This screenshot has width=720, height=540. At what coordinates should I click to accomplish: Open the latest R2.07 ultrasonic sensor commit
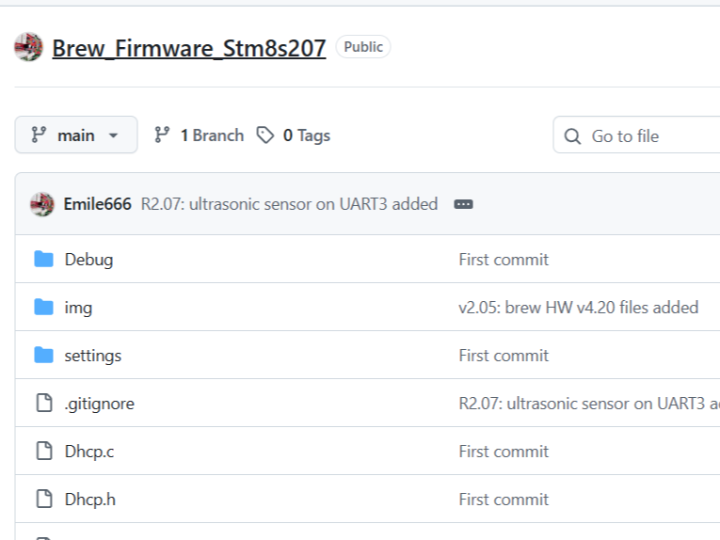(289, 204)
